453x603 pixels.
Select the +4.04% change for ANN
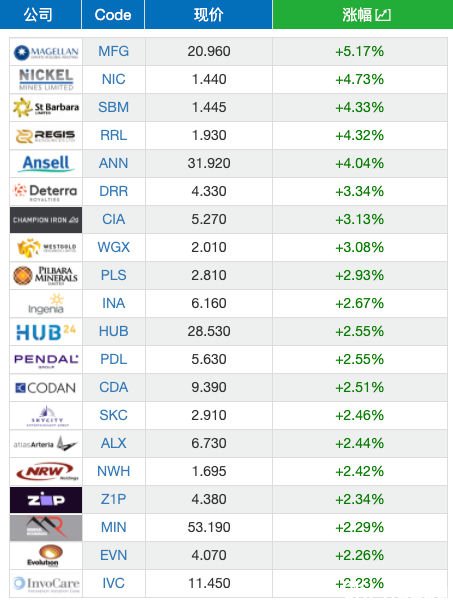pyautogui.click(x=360, y=163)
